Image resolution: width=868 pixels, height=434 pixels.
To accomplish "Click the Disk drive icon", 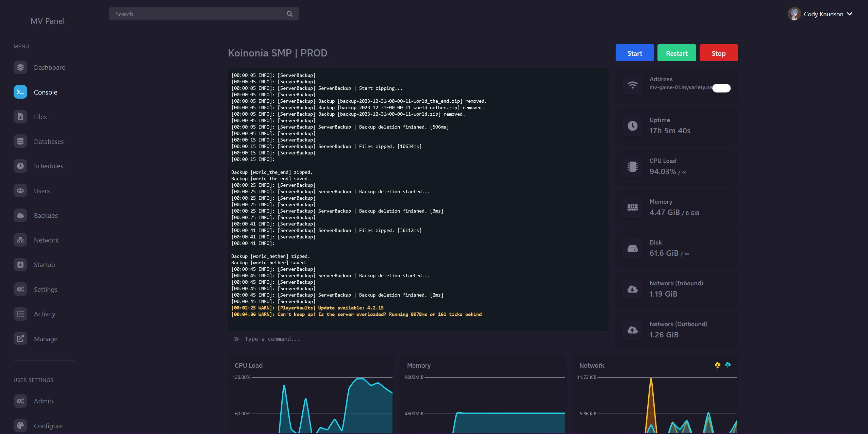I will [633, 248].
